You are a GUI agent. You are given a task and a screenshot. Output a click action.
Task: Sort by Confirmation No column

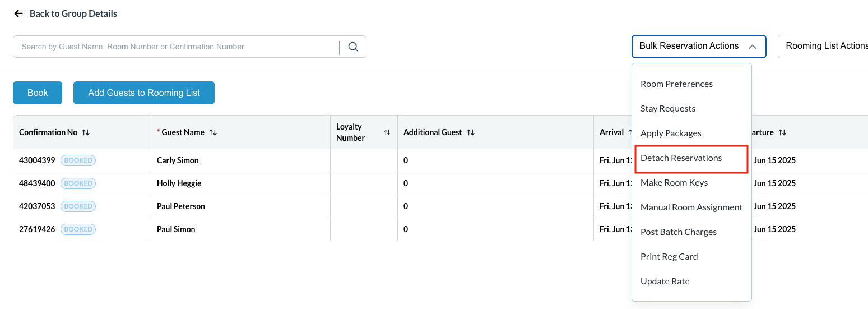86,132
